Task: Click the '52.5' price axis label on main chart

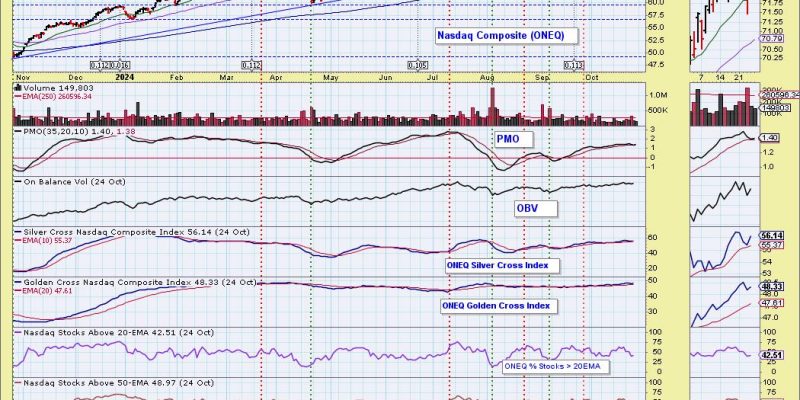Action: click(x=658, y=40)
